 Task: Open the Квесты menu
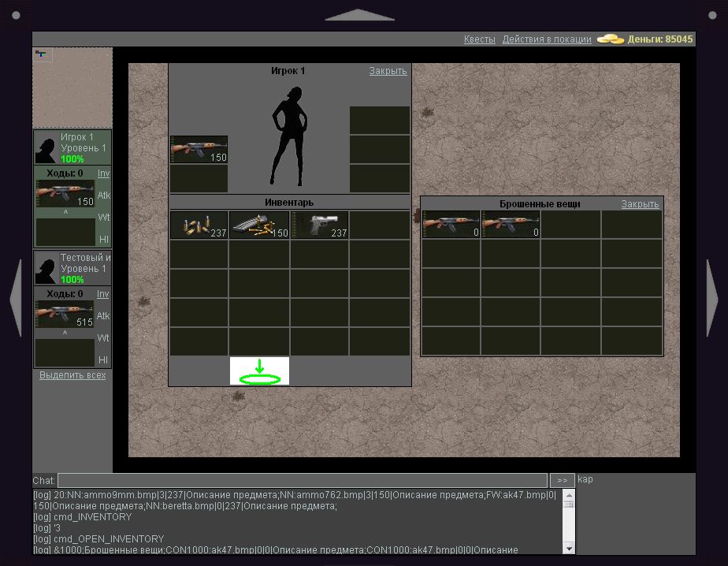(479, 39)
